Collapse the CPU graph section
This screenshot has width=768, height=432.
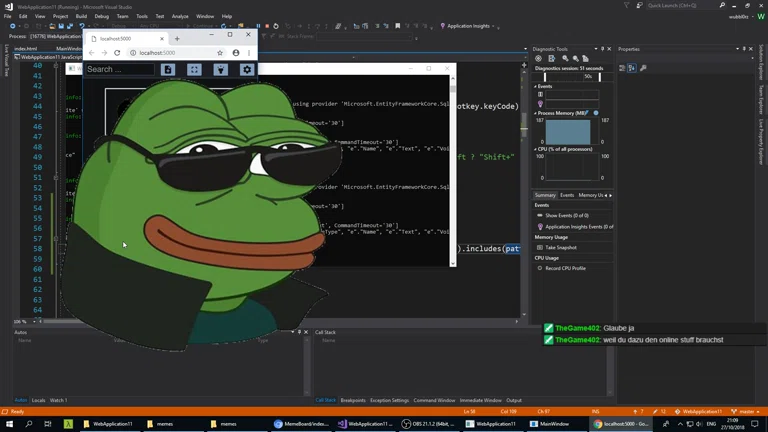[535, 149]
